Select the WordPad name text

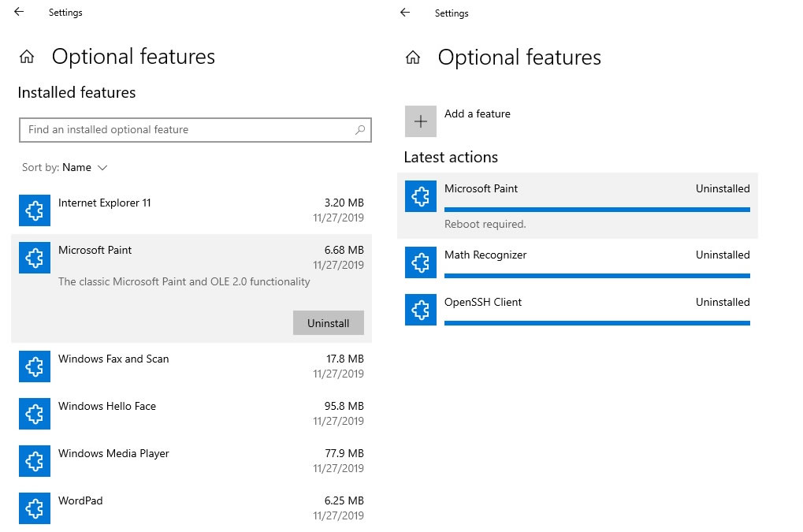click(x=80, y=500)
